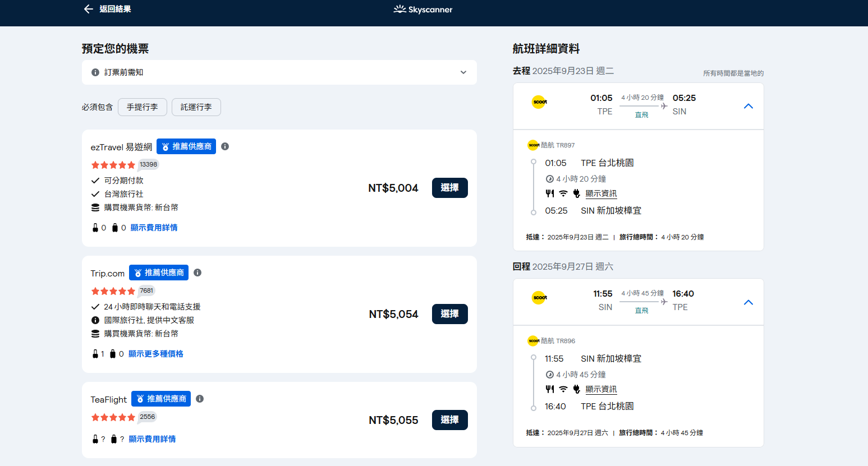Click the Wi-Fi icon for flight TR896
Screen dimensions: 868x466
click(563, 389)
